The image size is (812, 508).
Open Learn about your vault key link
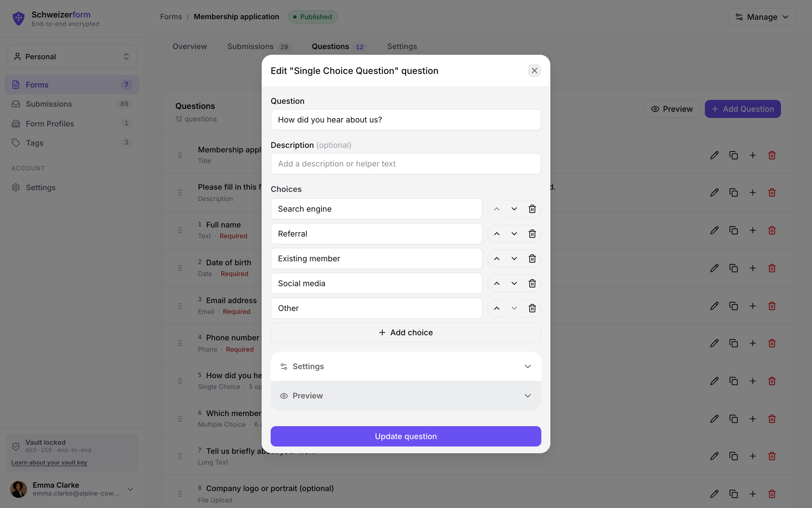(x=49, y=463)
